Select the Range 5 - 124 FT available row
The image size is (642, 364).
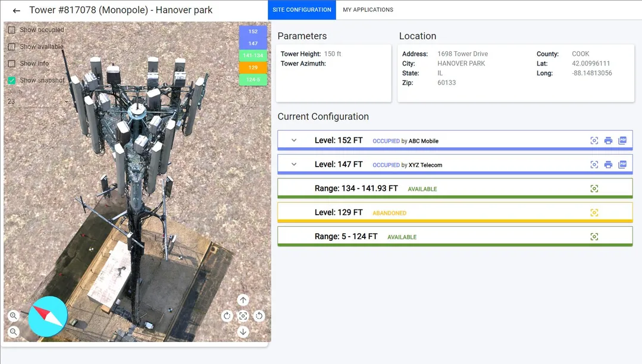click(x=455, y=237)
